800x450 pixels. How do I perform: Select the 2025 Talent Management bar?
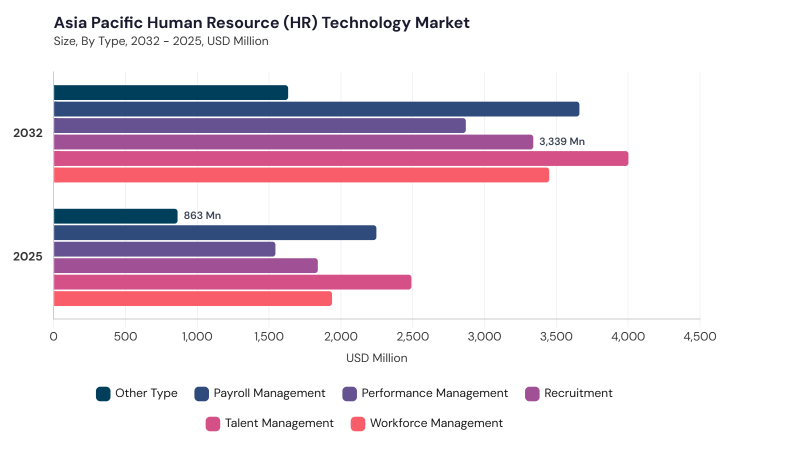(233, 282)
